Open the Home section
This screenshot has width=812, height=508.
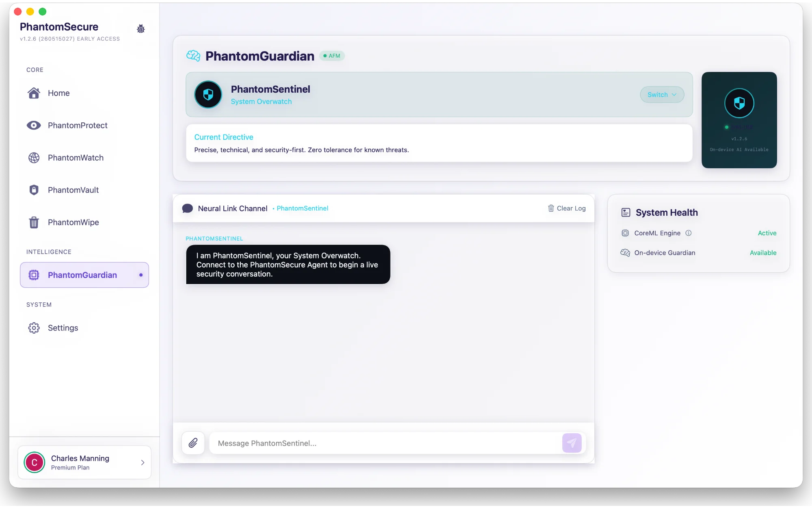(x=84, y=93)
